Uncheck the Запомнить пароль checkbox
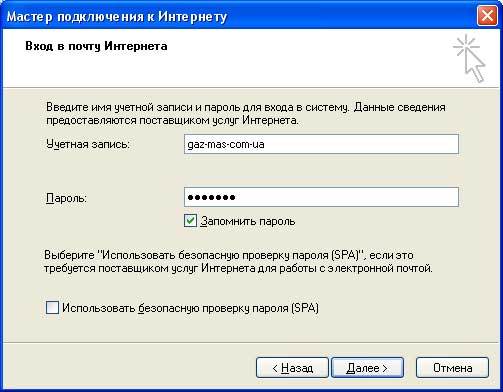Viewport: 503px width, 392px height. coord(190,221)
